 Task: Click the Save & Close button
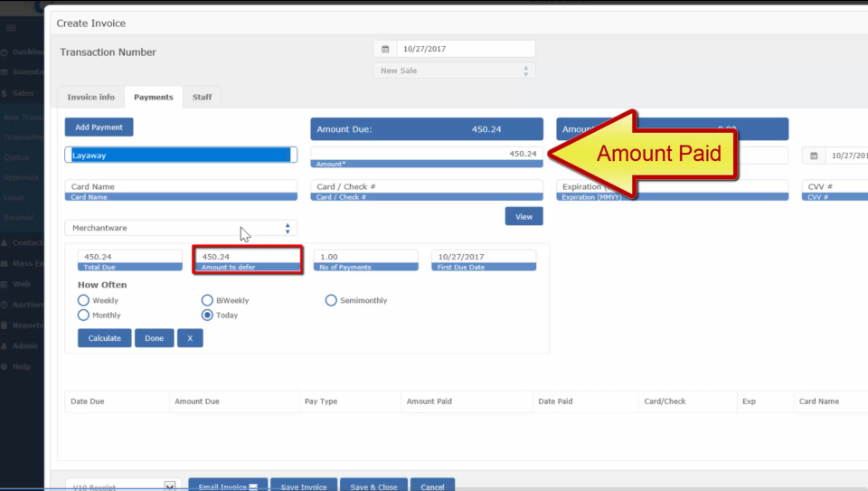click(x=373, y=486)
